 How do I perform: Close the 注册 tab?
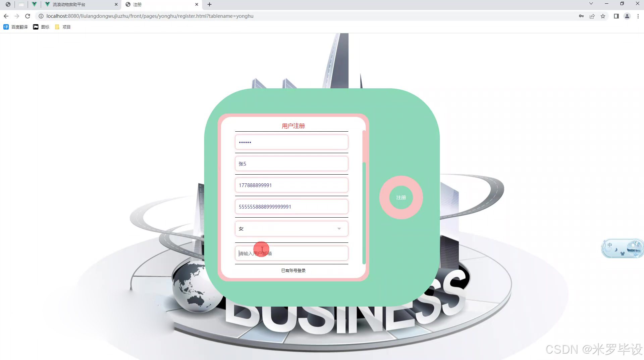click(x=197, y=4)
